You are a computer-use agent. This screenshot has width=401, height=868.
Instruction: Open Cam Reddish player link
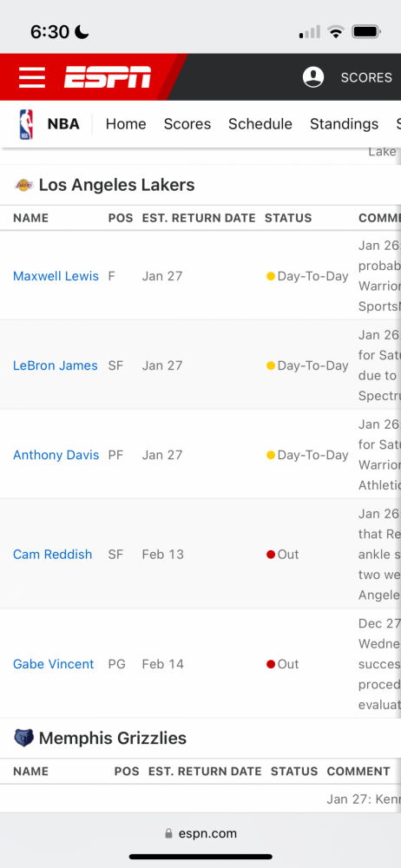pyautogui.click(x=53, y=554)
